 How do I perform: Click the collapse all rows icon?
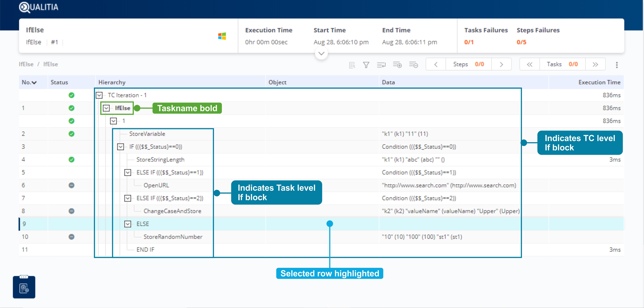click(x=413, y=65)
